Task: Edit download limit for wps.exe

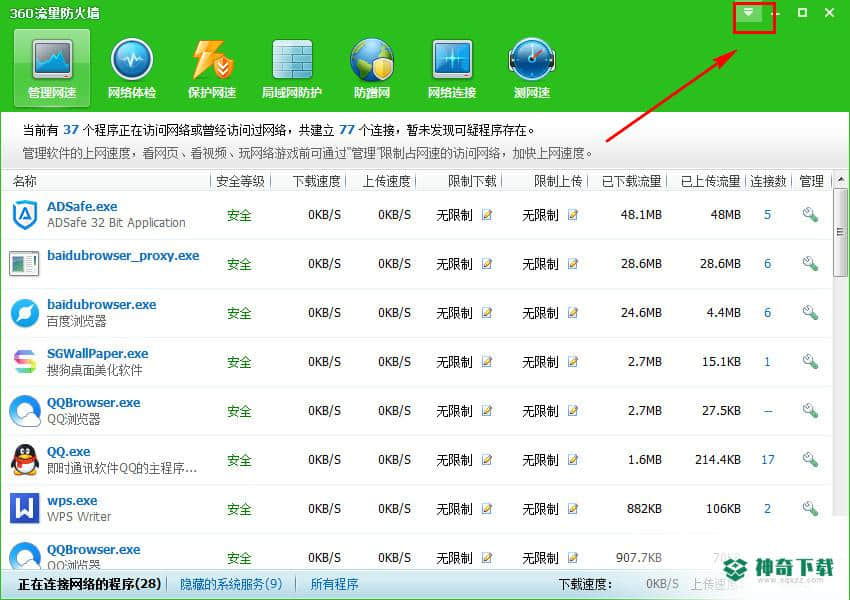Action: click(x=487, y=509)
